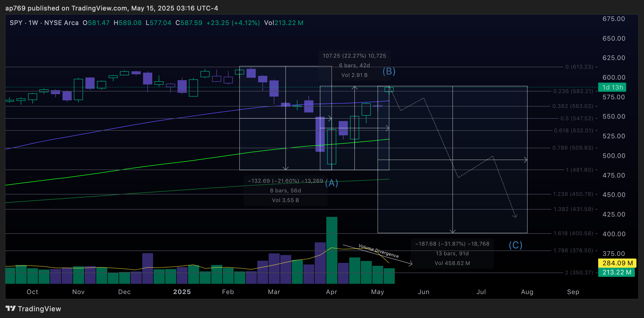Click the 425.00 price axis label
The image size is (644, 318).
pos(614,214)
